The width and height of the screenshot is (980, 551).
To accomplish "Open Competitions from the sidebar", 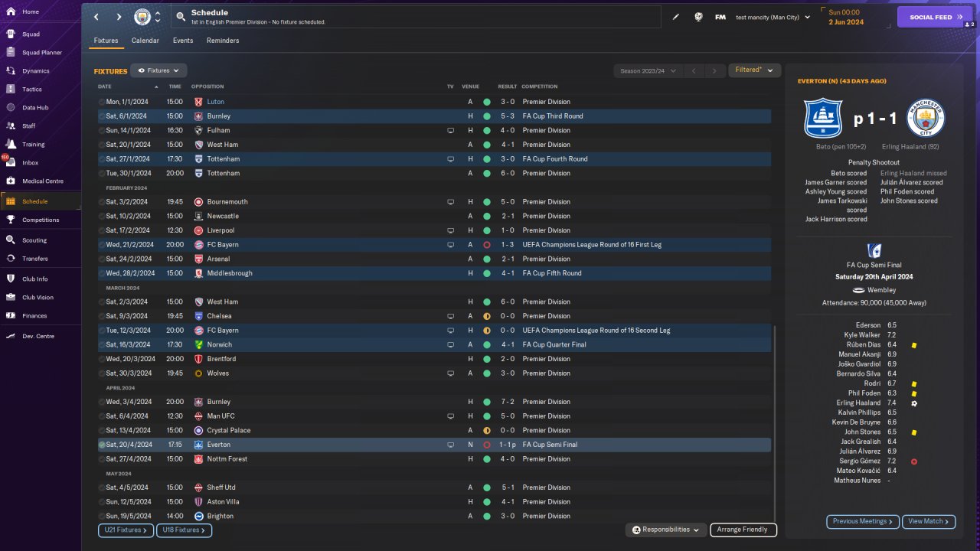I will (41, 220).
